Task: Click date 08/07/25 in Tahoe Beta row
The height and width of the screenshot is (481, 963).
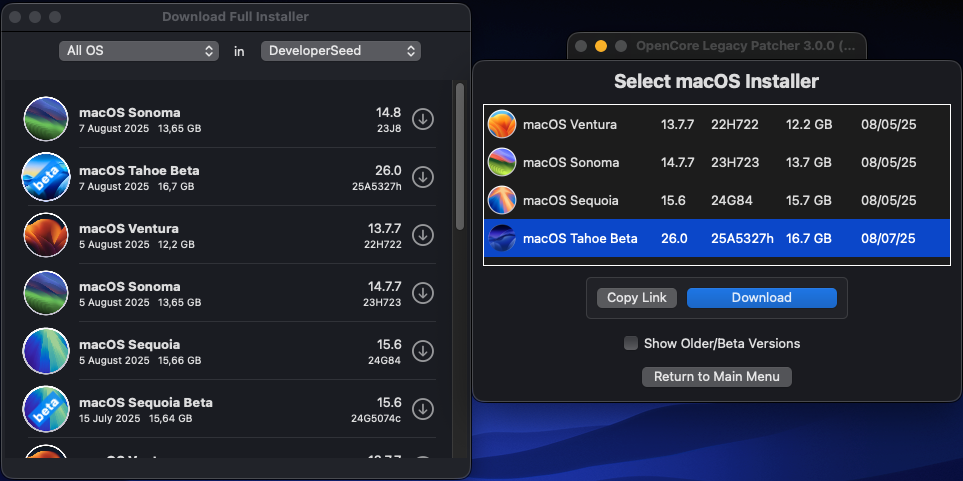Action: click(x=889, y=238)
